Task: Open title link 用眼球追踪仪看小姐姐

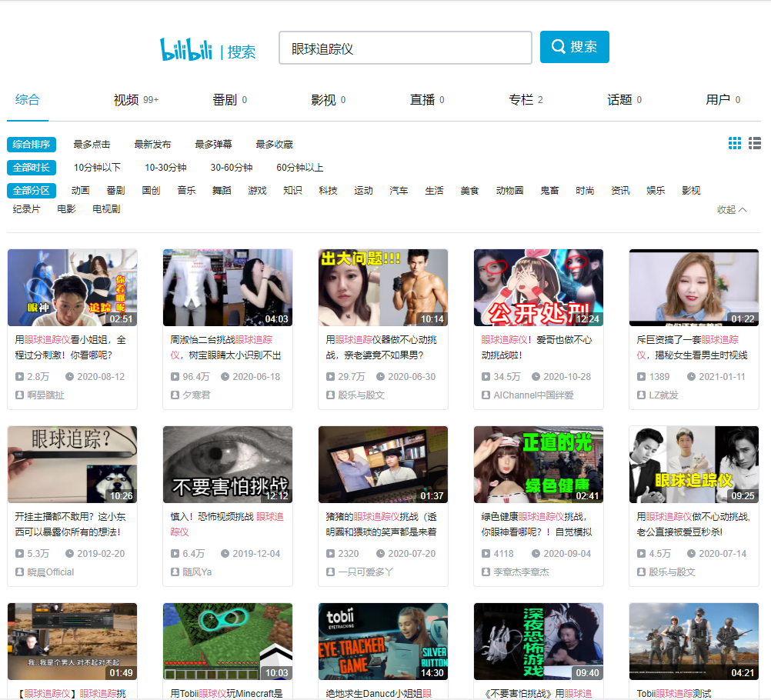Action: (70, 348)
